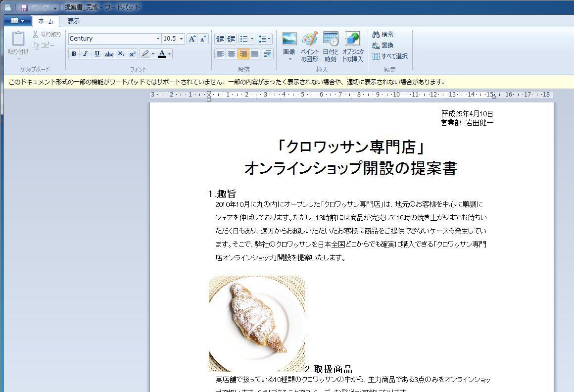Click the 置換 replace button
The width and height of the screenshot is (574, 392).
[x=383, y=46]
